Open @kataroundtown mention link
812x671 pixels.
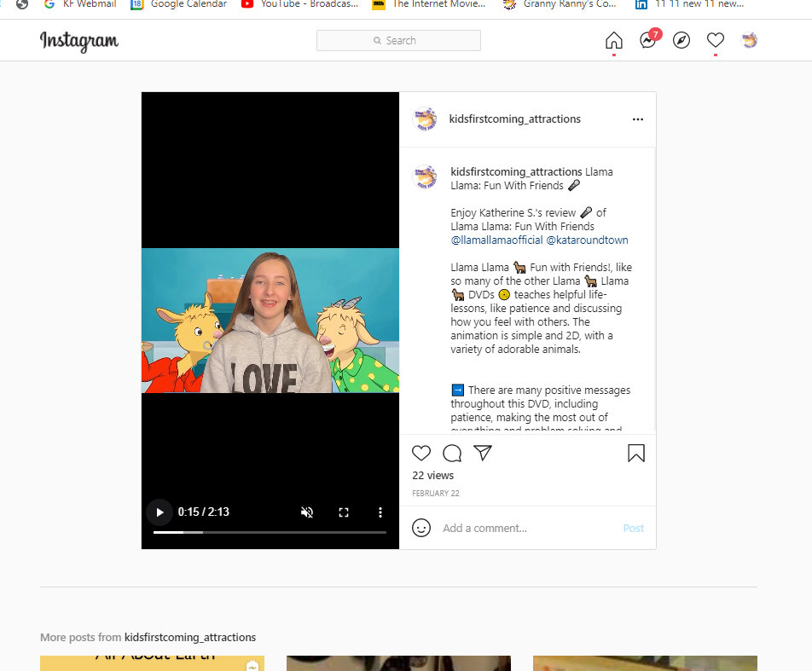tap(587, 240)
